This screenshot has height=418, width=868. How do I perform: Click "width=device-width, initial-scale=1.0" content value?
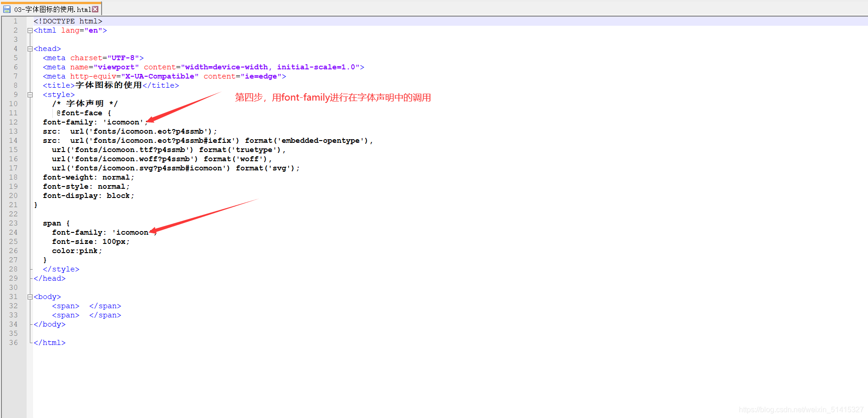[270, 67]
